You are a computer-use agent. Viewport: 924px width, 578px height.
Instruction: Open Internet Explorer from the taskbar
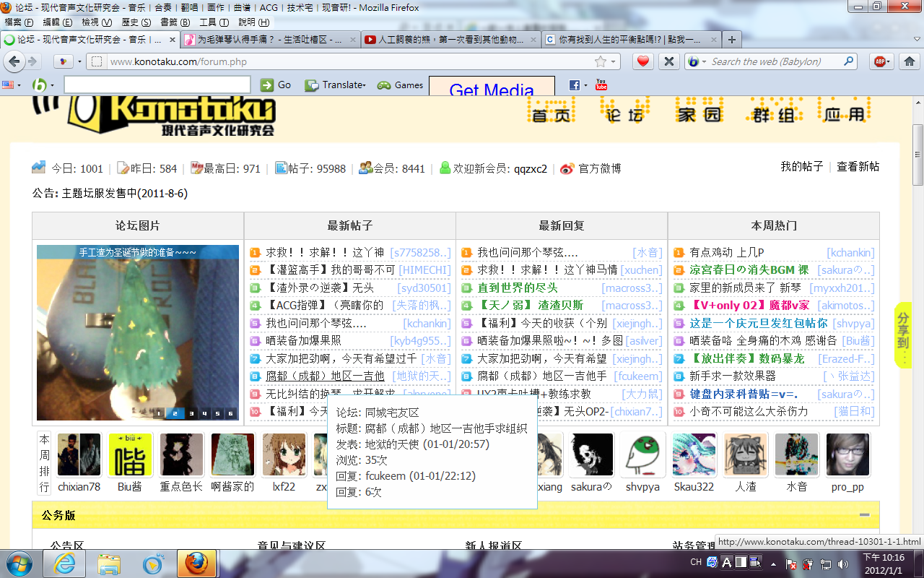(x=64, y=563)
